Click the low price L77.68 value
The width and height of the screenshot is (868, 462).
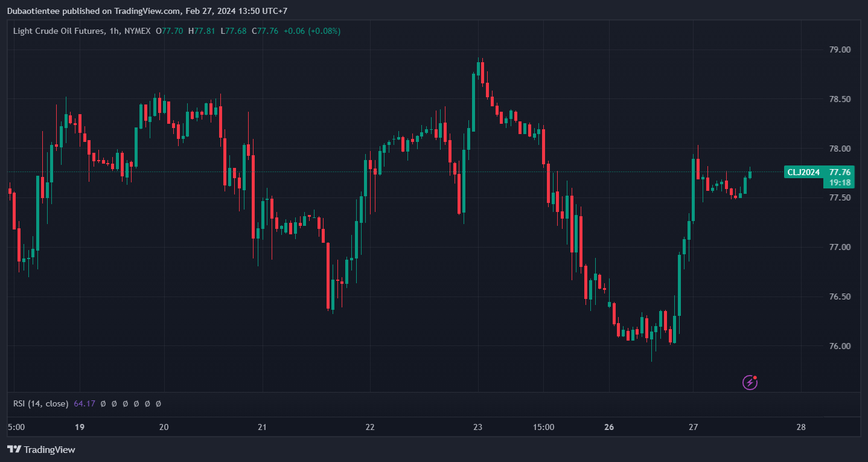tap(234, 31)
